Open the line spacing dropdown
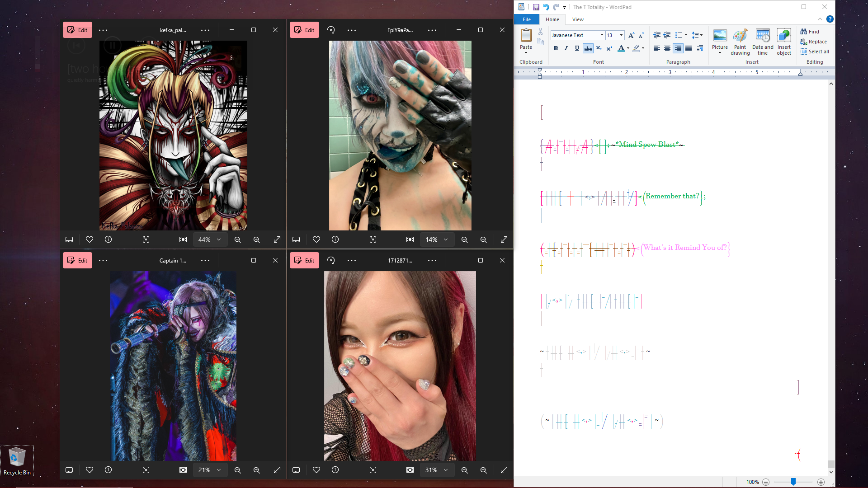Image resolution: width=868 pixels, height=488 pixels. point(701,35)
